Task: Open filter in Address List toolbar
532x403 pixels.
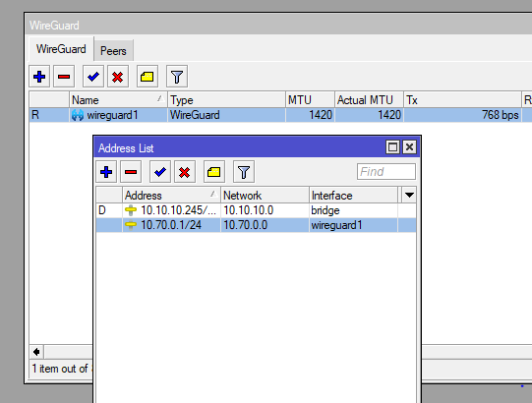Action: click(244, 172)
